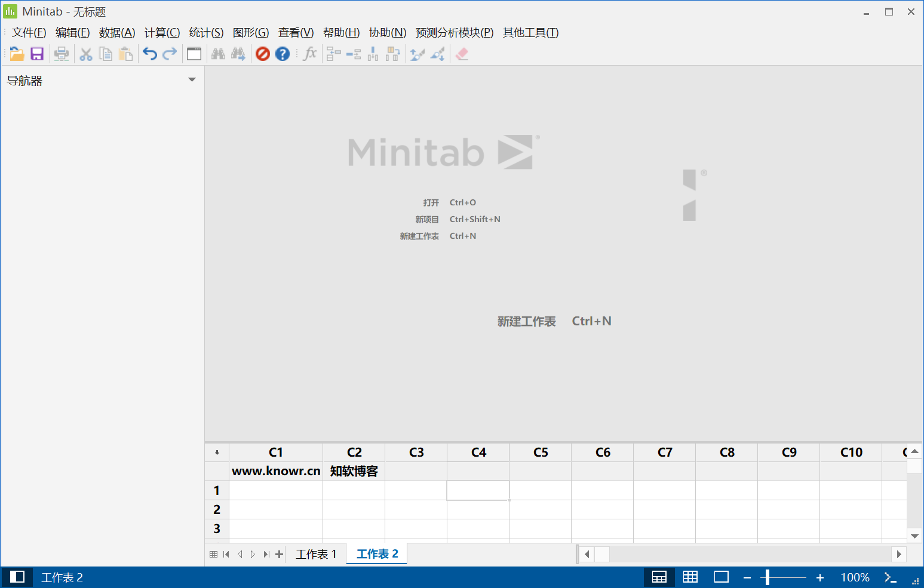Go to previous worksheet tab arrow
The width and height of the screenshot is (924, 588).
pyautogui.click(x=240, y=555)
